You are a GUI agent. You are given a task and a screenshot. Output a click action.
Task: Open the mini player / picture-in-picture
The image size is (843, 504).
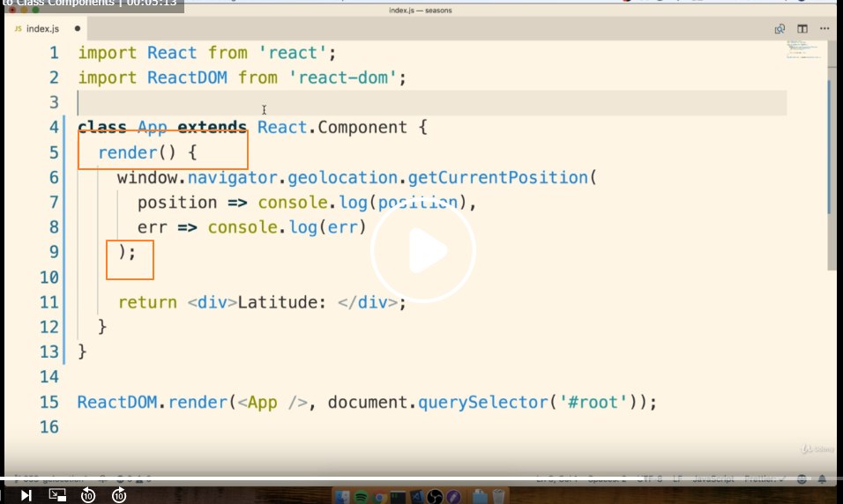click(x=57, y=495)
